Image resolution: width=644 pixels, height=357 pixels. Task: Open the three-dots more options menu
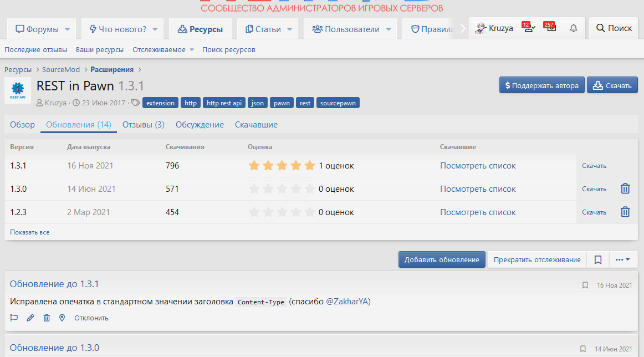pyautogui.click(x=623, y=259)
